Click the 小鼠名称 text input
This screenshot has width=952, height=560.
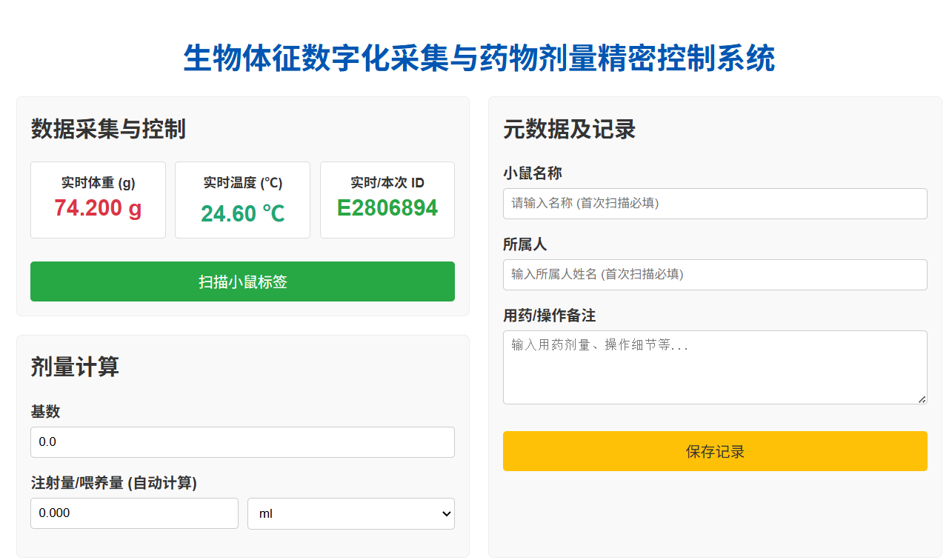pos(715,204)
